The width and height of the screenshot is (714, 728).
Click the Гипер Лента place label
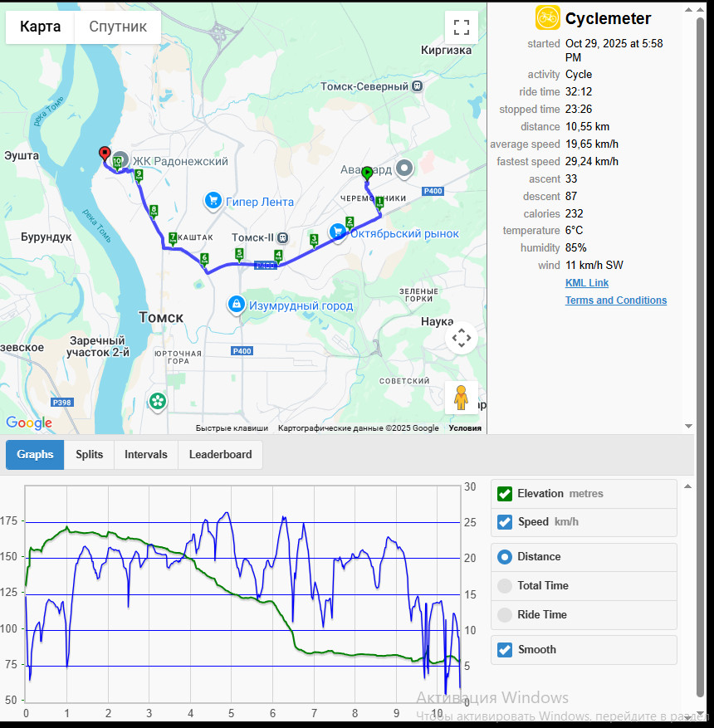[x=260, y=202]
